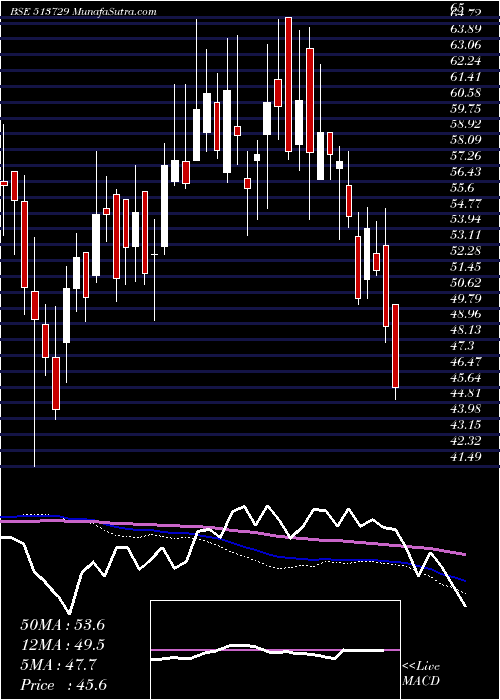Click the 47.3 price level
The width and height of the screenshot is (500, 700).
tap(462, 346)
